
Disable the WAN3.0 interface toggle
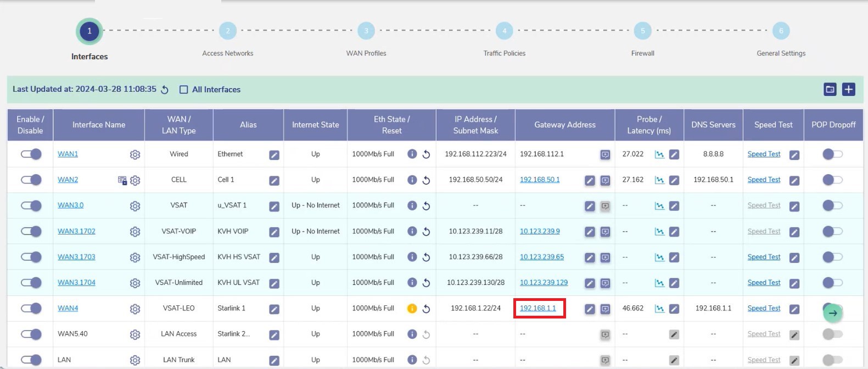tap(31, 205)
